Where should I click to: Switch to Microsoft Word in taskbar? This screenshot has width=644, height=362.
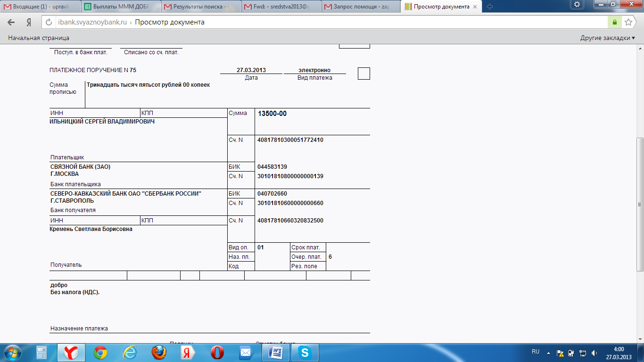[276, 352]
